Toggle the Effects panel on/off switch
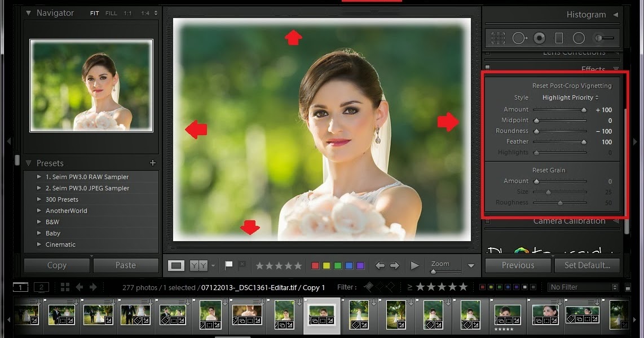This screenshot has width=644, height=338. click(488, 67)
